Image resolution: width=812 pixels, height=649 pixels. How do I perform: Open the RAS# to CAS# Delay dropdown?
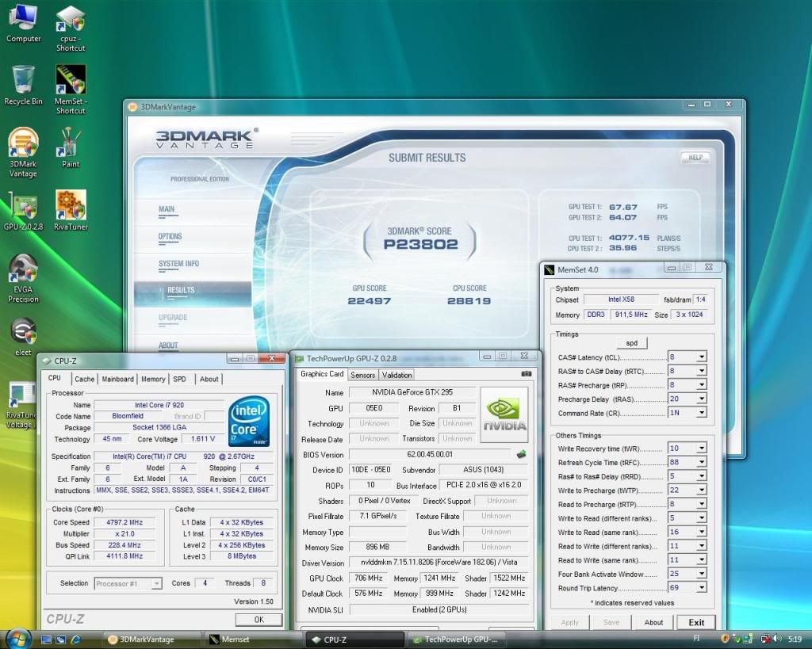coord(701,371)
